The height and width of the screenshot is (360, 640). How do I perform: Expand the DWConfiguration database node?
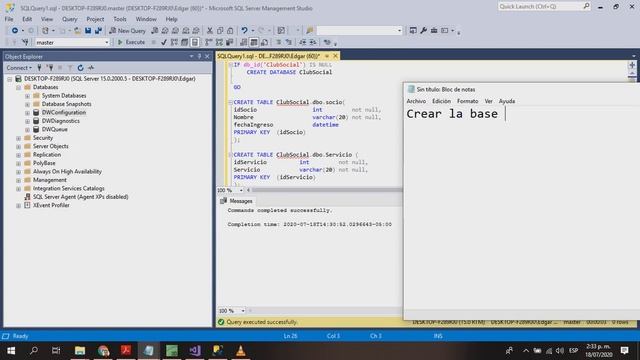(x=27, y=113)
